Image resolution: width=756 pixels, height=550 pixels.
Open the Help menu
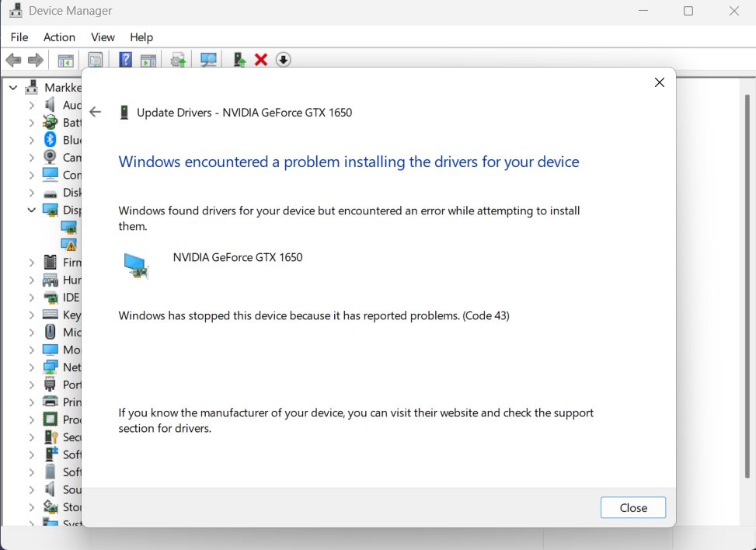coord(141,37)
